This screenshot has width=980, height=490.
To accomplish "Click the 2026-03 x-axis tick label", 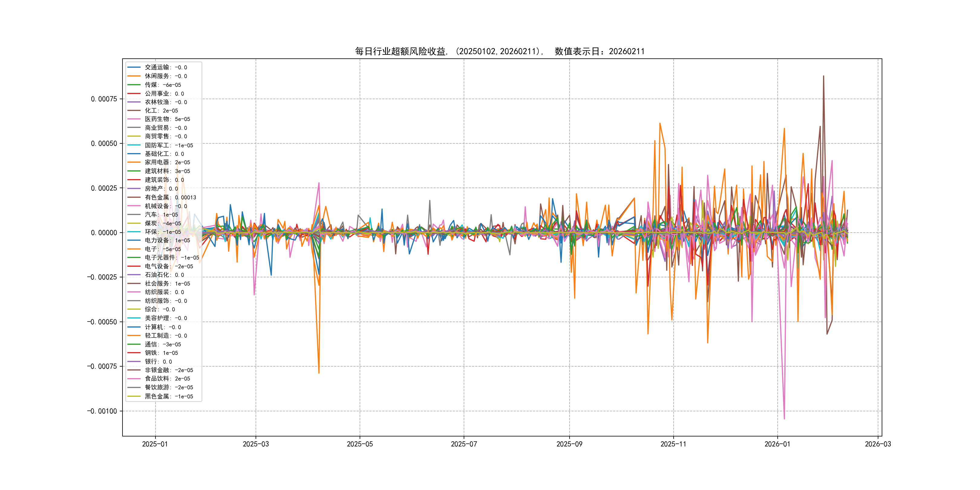I will click(878, 444).
